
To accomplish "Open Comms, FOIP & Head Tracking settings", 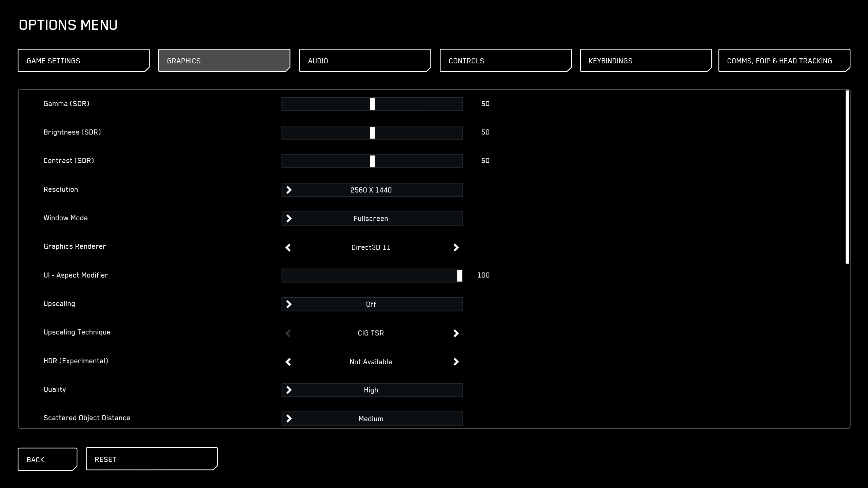I will pos(784,61).
